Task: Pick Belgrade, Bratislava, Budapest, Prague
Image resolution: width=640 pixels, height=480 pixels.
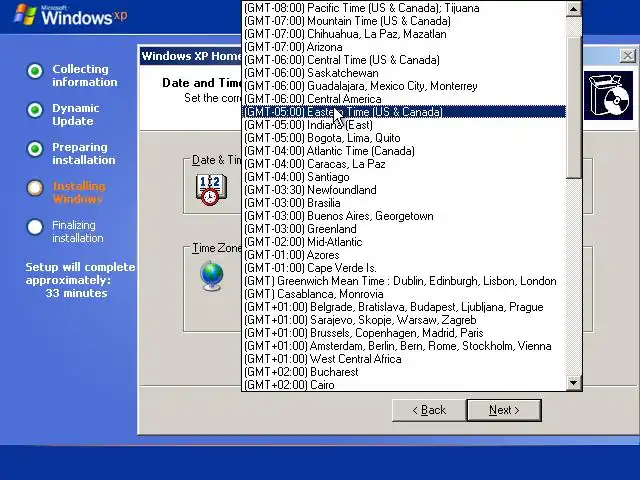Action: (x=404, y=307)
